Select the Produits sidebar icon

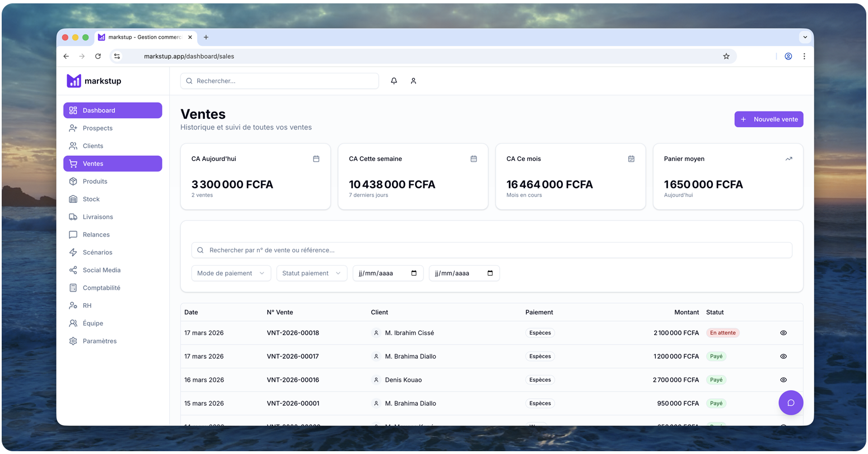(x=73, y=181)
